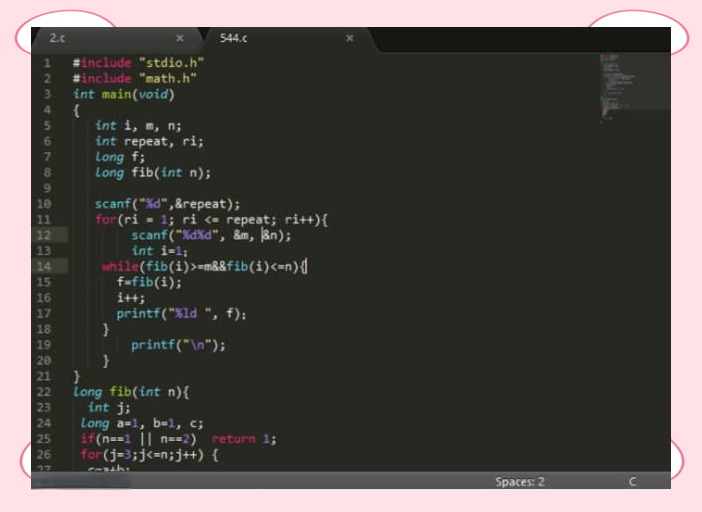
Task: Click on the for(ri = 1; ...) loop line
Action: tap(211, 220)
